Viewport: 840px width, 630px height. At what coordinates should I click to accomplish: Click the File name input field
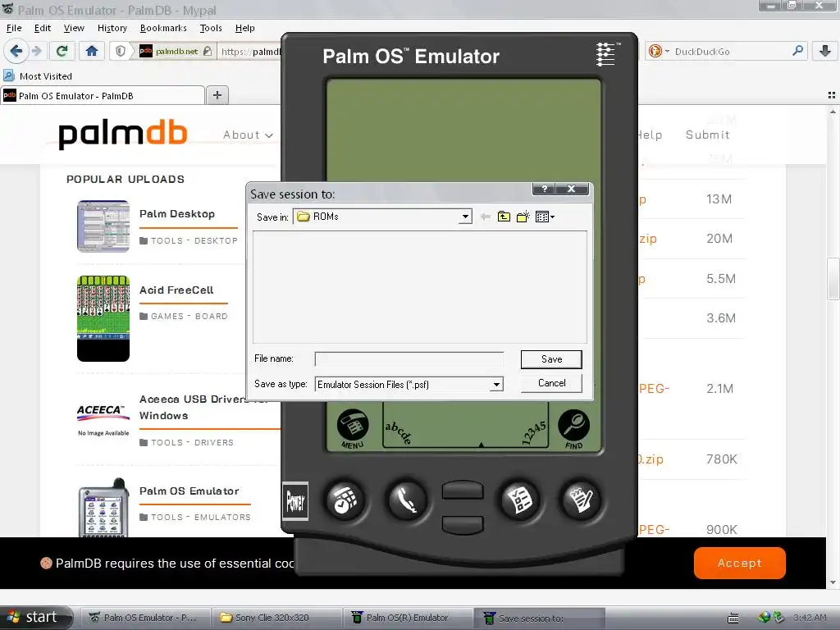(409, 359)
